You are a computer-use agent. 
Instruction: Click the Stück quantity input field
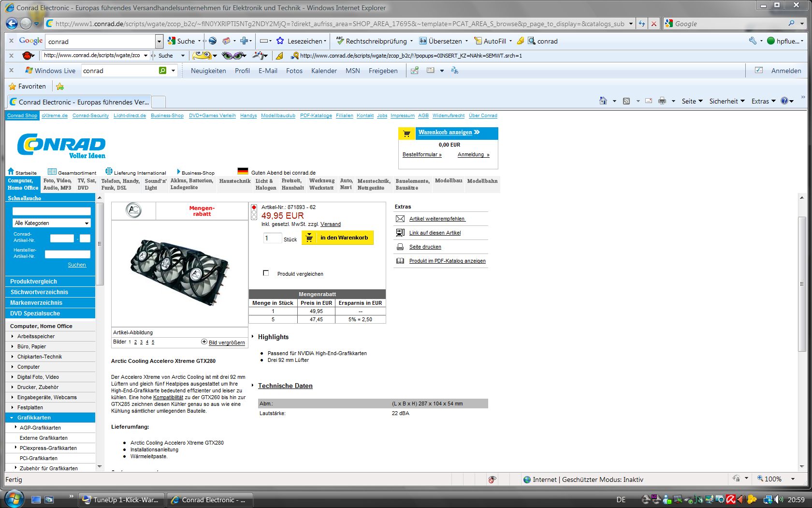point(272,238)
